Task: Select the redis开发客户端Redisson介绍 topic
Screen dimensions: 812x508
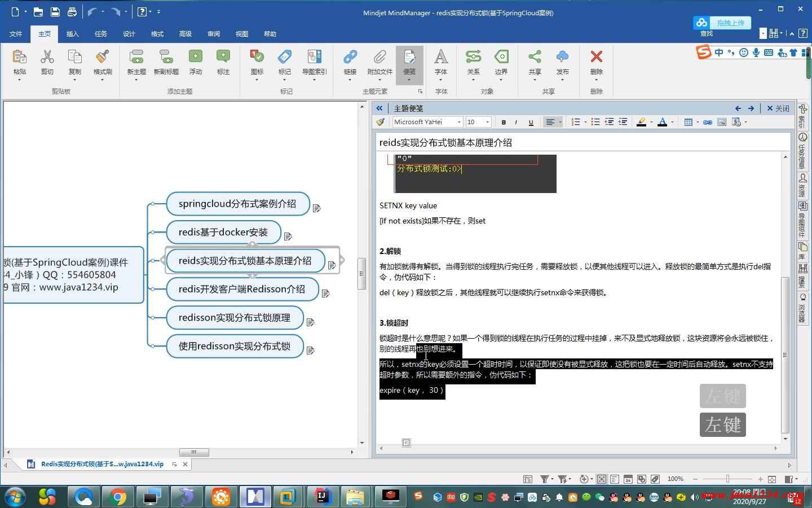Action: click(x=242, y=289)
